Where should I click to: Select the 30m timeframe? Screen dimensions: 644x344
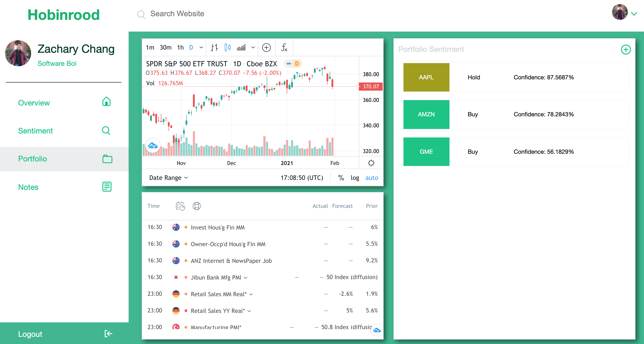pos(165,48)
